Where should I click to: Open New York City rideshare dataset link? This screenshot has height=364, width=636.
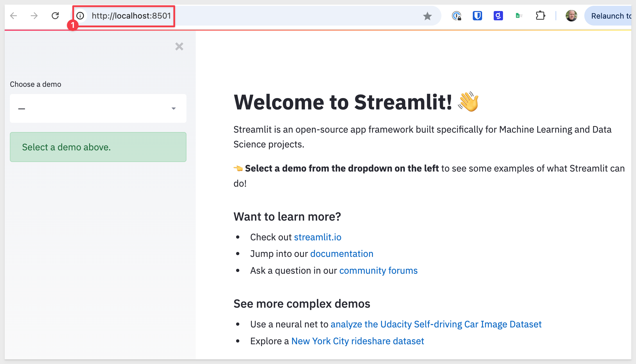point(358,341)
